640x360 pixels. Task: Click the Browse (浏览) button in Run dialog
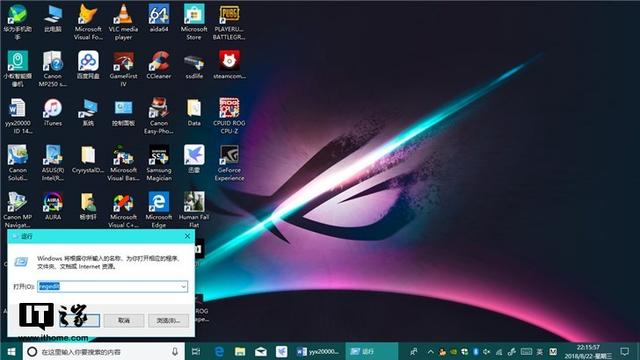coord(168,320)
